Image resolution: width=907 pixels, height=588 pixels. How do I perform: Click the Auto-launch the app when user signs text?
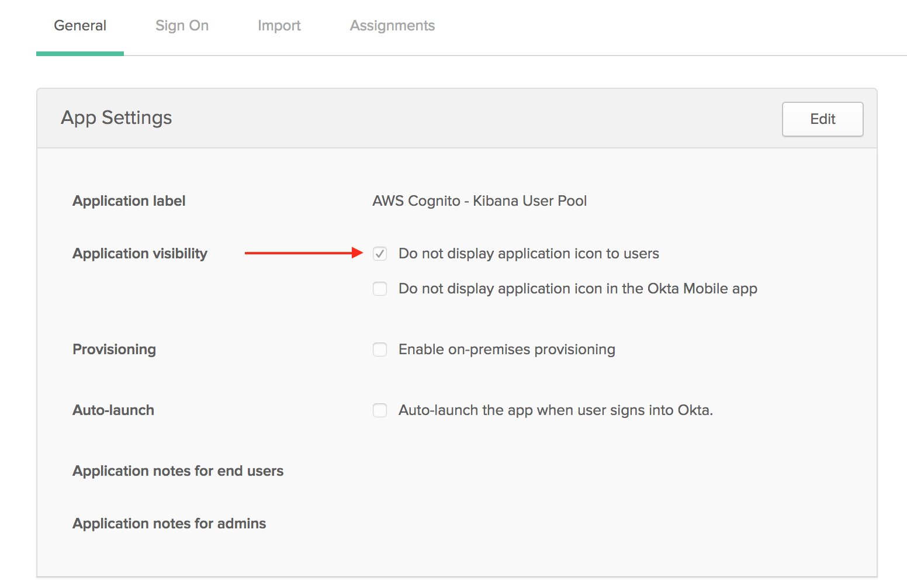[556, 410]
